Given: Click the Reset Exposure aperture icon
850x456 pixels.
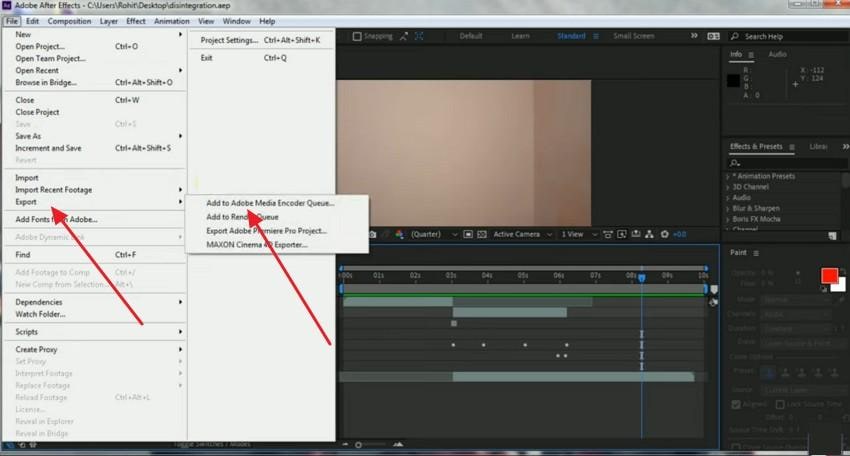Looking at the screenshot, I should tap(665, 234).
